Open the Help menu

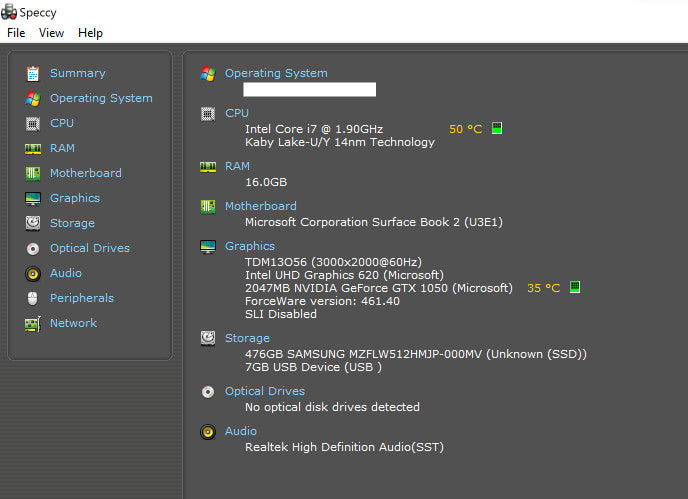[90, 33]
